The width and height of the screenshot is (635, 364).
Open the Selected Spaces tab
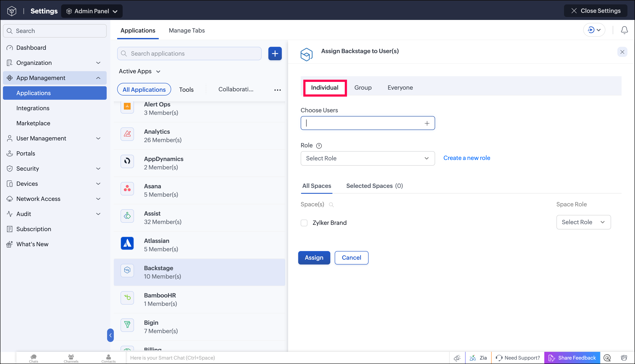coord(374,186)
